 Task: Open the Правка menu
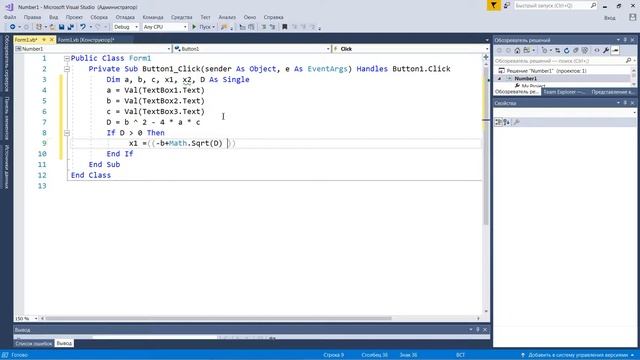pos(32,17)
